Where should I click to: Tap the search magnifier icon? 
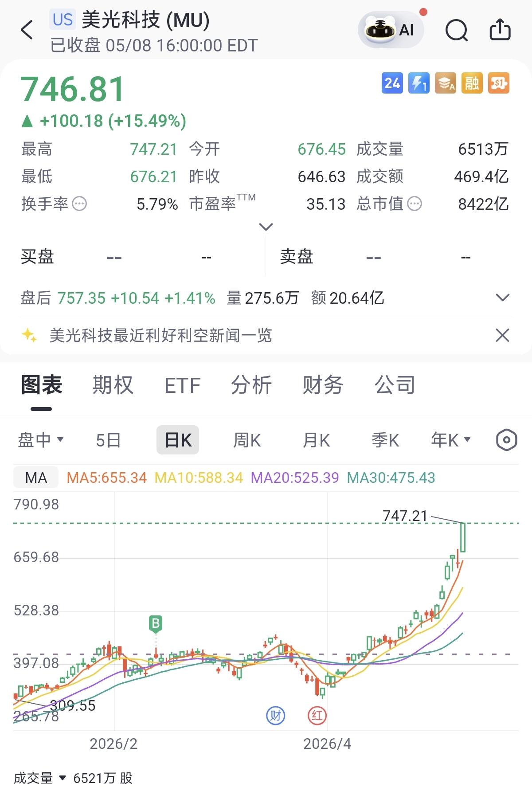click(457, 30)
